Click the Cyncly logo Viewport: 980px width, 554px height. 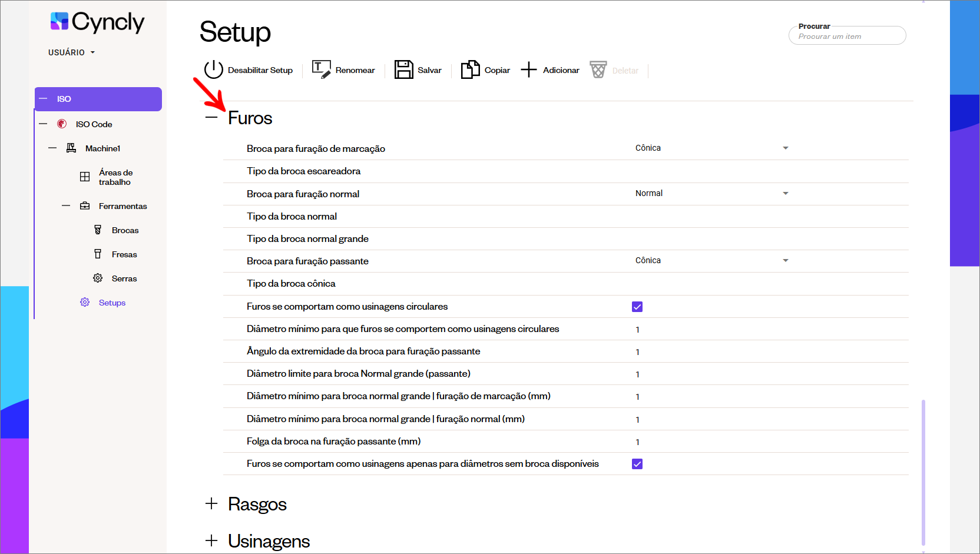[x=97, y=22]
